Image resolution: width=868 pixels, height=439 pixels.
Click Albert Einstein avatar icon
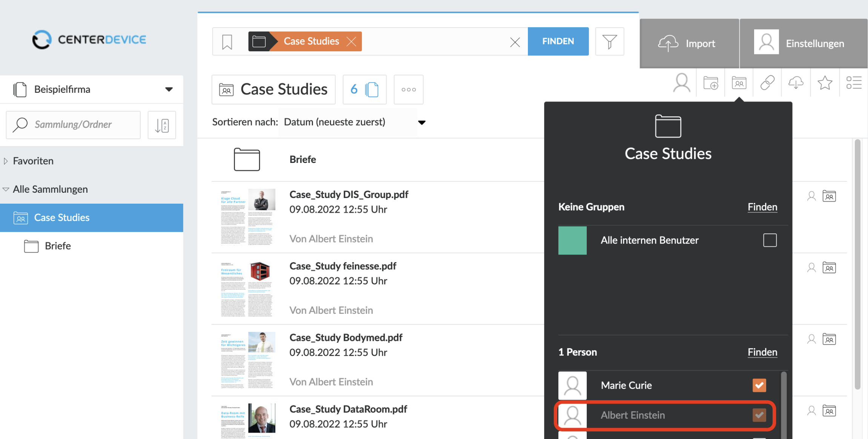click(572, 415)
